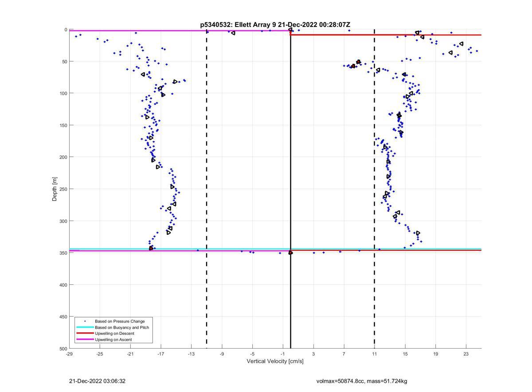The height and width of the screenshot is (392, 532).
Task: Click x-axis tick label 7
Action: (x=344, y=354)
